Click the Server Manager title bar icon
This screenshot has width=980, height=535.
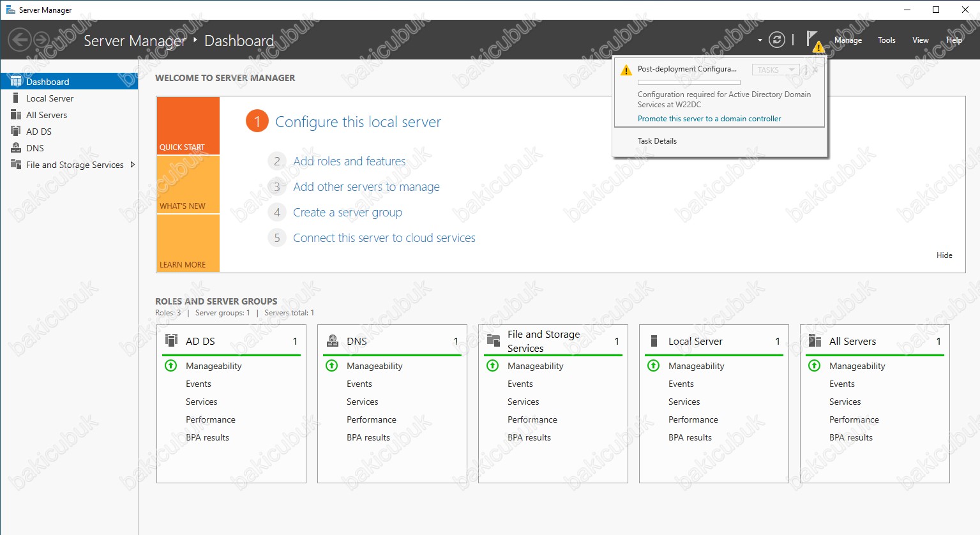click(10, 10)
